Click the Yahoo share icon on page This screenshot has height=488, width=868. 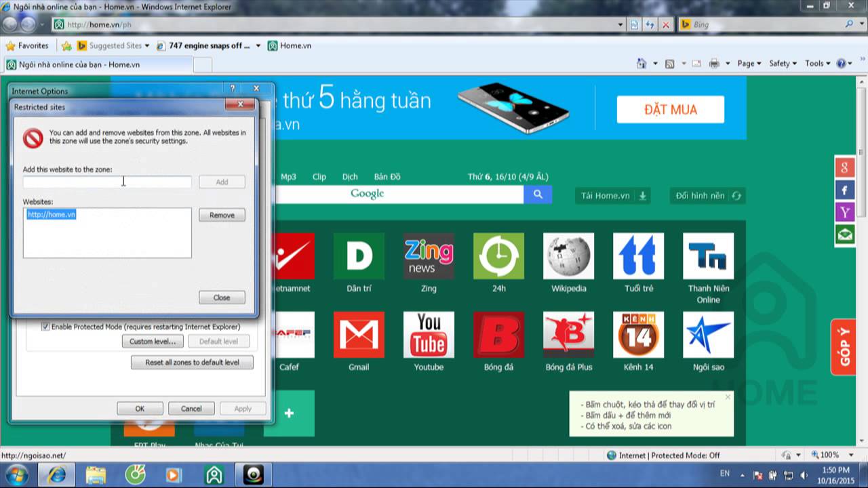(844, 212)
